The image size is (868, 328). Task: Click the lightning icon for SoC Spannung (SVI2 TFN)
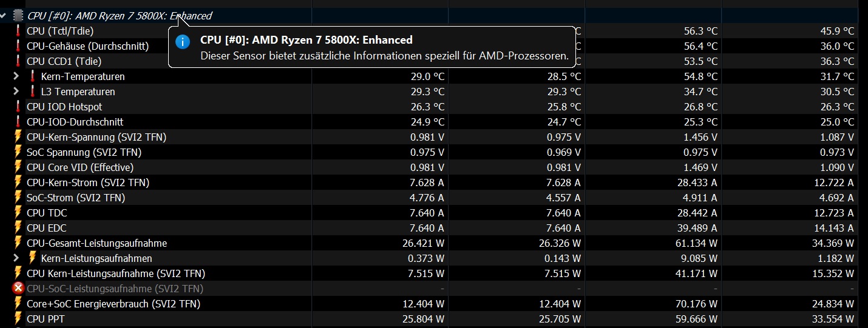(x=18, y=152)
